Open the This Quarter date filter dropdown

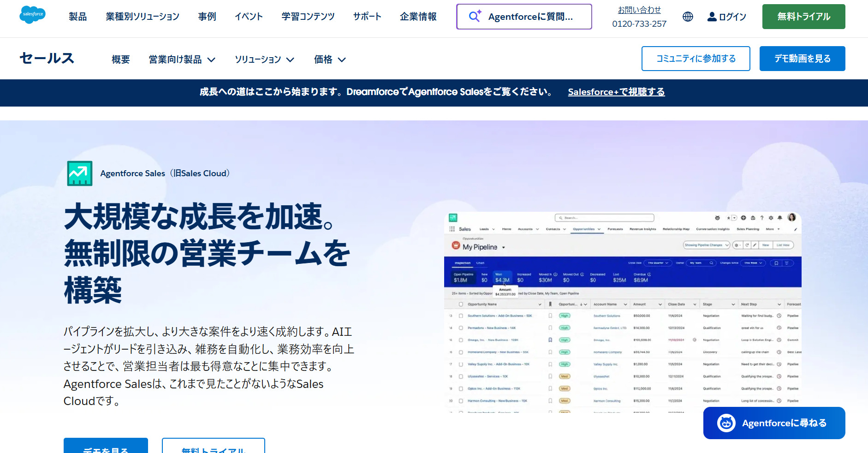[658, 263]
